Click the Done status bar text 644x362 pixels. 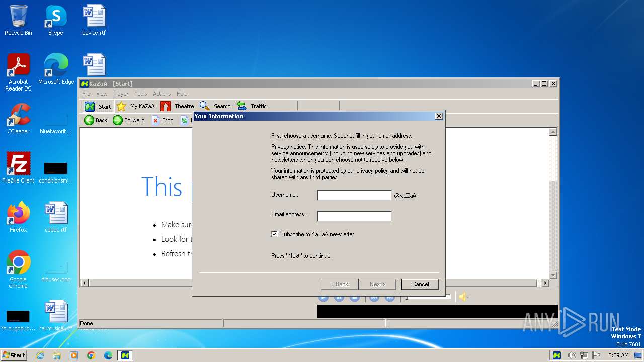coord(87,323)
